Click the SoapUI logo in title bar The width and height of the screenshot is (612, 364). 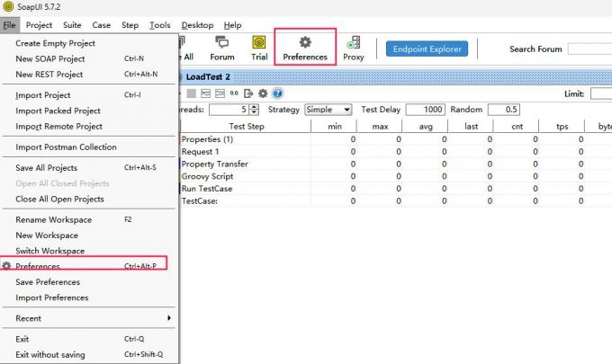pyautogui.click(x=8, y=6)
